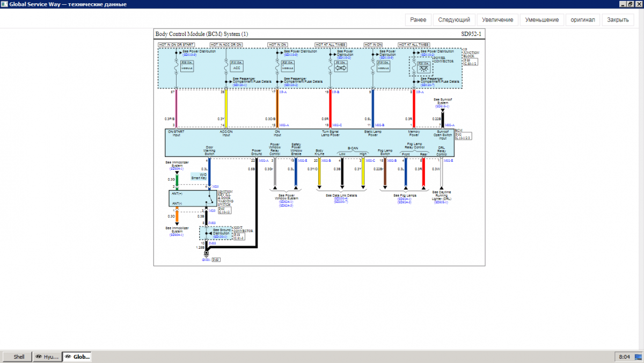Click the Power Ground label
The height and width of the screenshot is (363, 644).
click(257, 153)
